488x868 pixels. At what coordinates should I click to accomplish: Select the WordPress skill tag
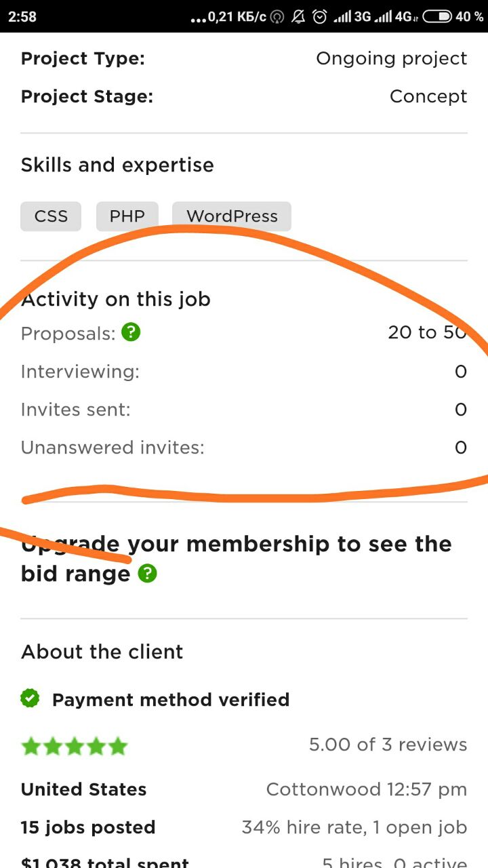(232, 216)
